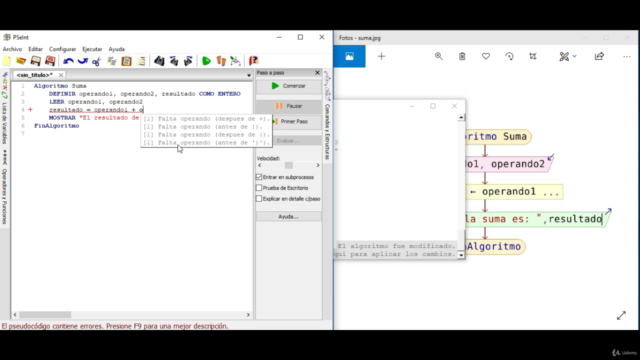Select the <sin_titulo>* editor tab

pyautogui.click(x=35, y=75)
